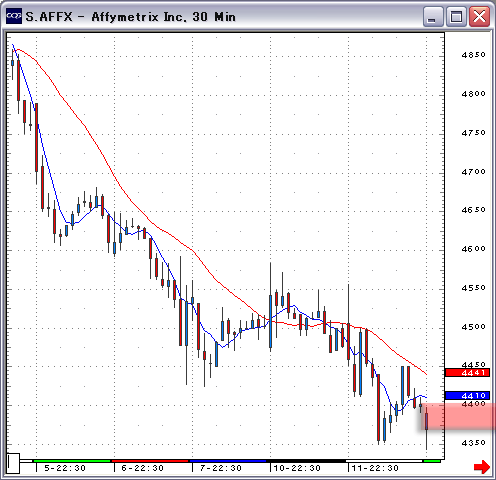Click the green session bar above 5-22:30

point(72,461)
